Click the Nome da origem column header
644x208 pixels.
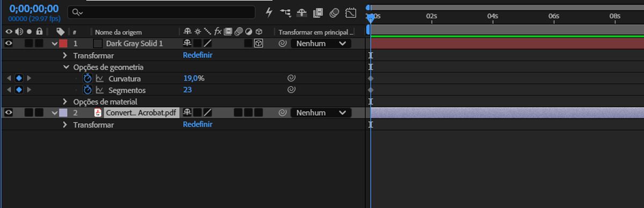click(x=118, y=32)
